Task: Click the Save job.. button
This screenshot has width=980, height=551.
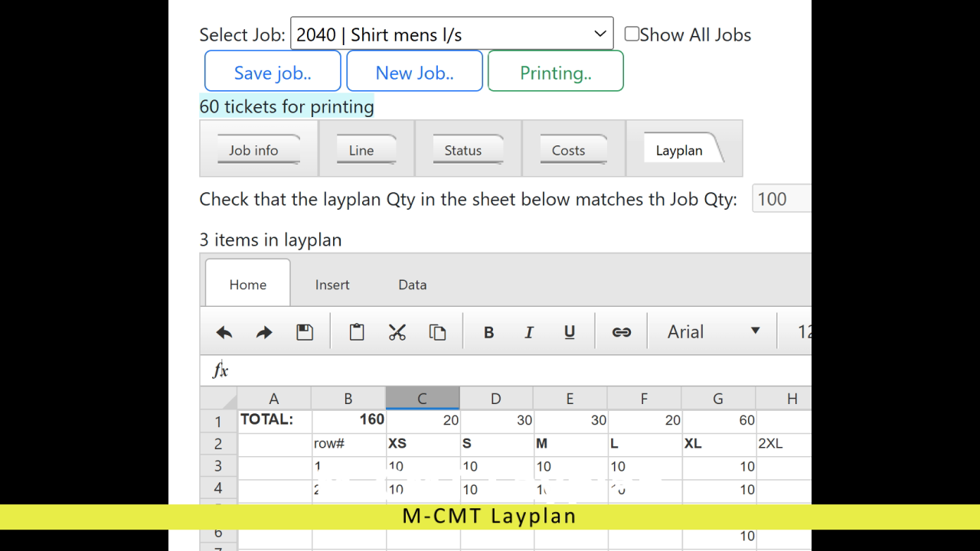Action: (273, 73)
